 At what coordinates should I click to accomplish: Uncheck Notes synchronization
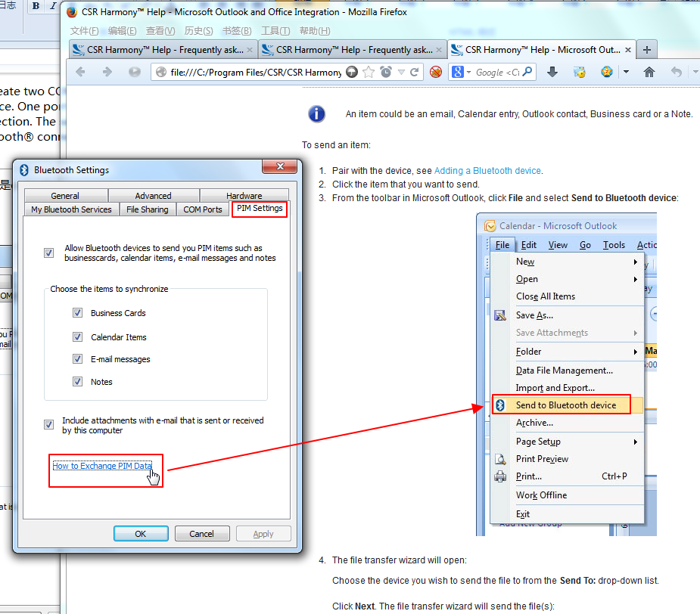pos(77,382)
